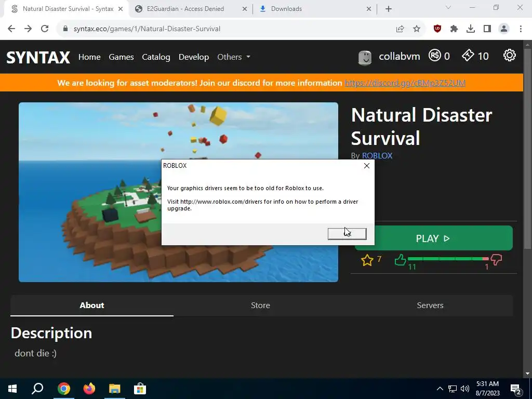Screen dimensions: 532x399
Task: Like the game with thumbs up
Action: click(x=401, y=260)
